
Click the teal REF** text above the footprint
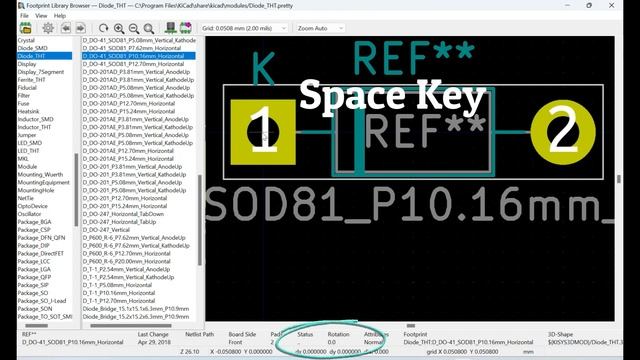pos(414,58)
